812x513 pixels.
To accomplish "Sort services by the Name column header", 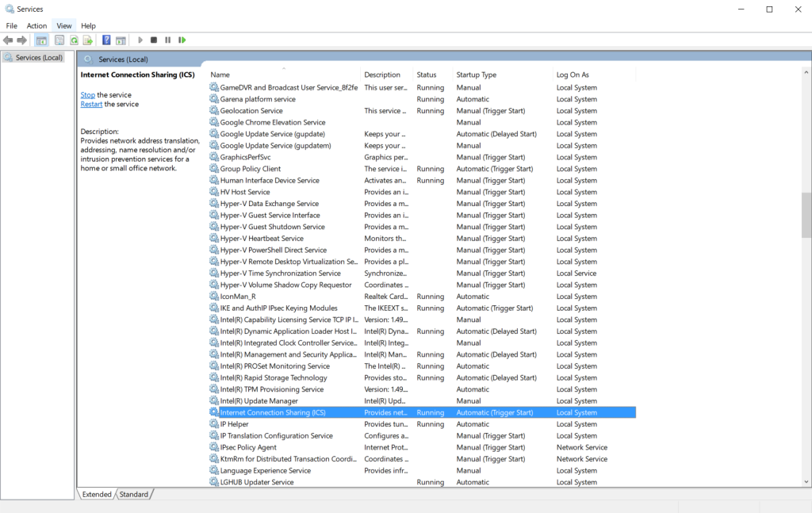I will tap(220, 75).
